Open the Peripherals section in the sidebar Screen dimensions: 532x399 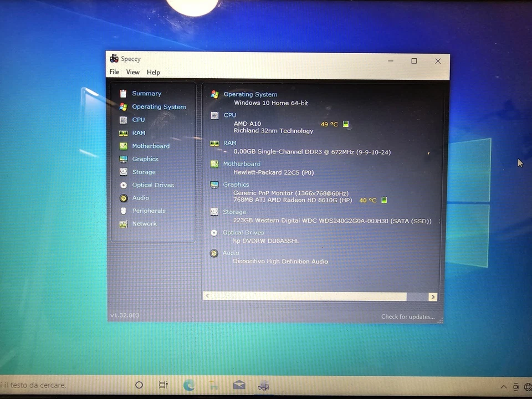coord(149,211)
